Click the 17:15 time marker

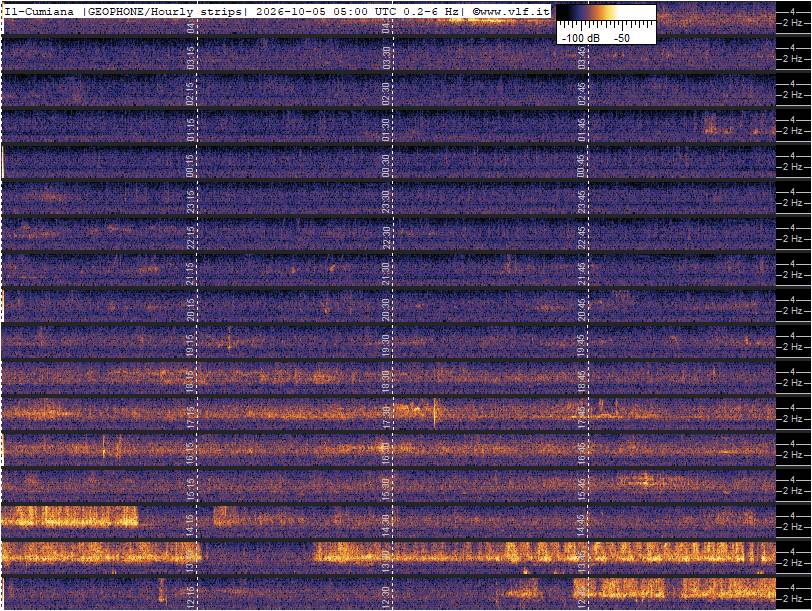click(191, 417)
